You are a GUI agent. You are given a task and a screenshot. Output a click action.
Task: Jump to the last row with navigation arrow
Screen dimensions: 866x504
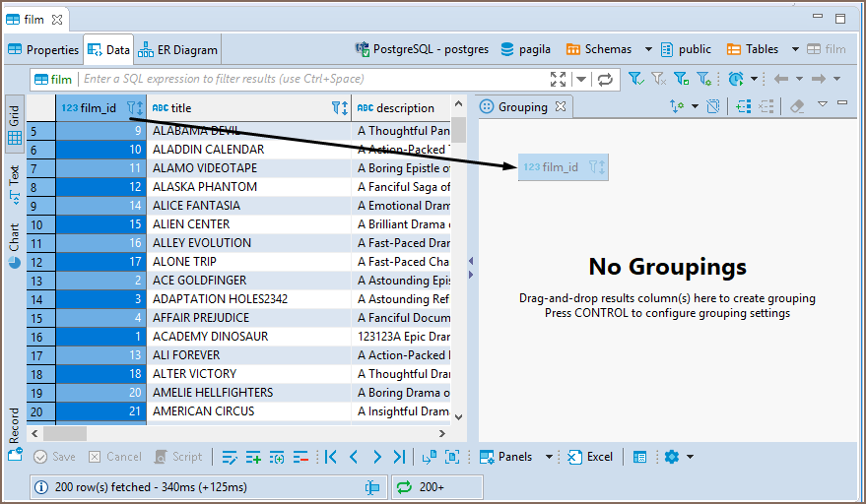(399, 457)
